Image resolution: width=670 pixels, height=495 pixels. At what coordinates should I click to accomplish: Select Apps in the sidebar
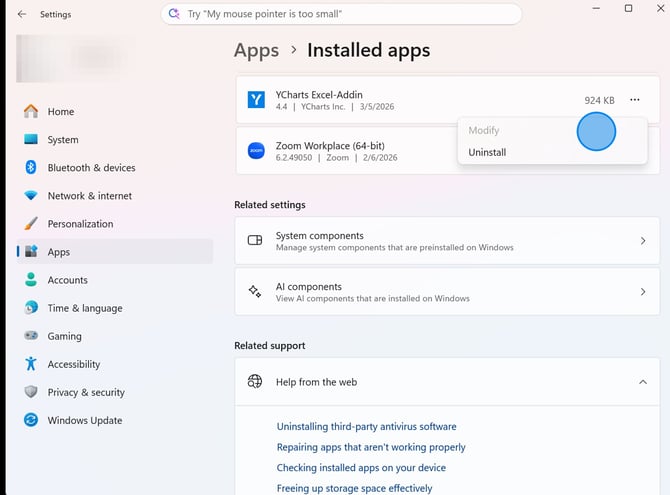tap(115, 252)
